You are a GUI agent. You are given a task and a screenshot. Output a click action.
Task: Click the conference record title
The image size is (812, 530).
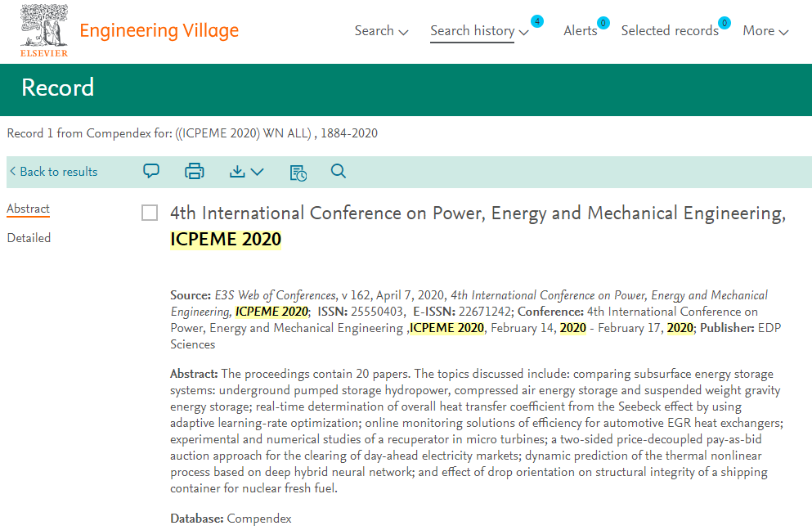point(478,226)
